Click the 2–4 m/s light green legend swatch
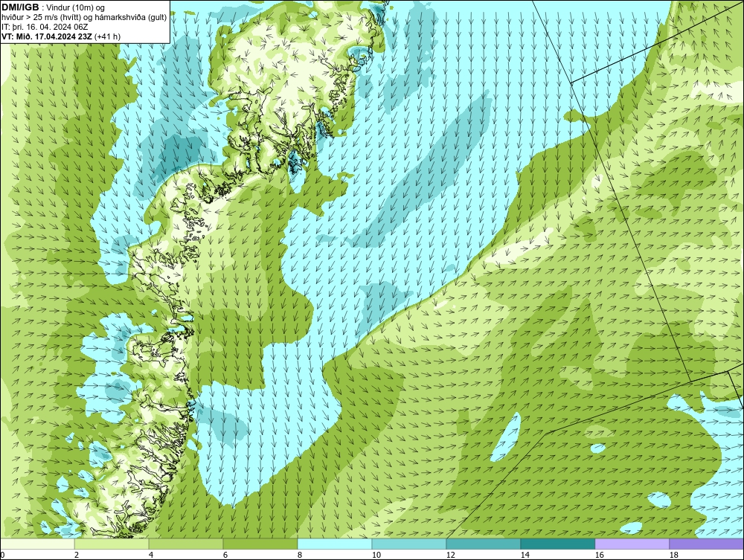Image resolution: width=744 pixels, height=560 pixels. (112, 544)
